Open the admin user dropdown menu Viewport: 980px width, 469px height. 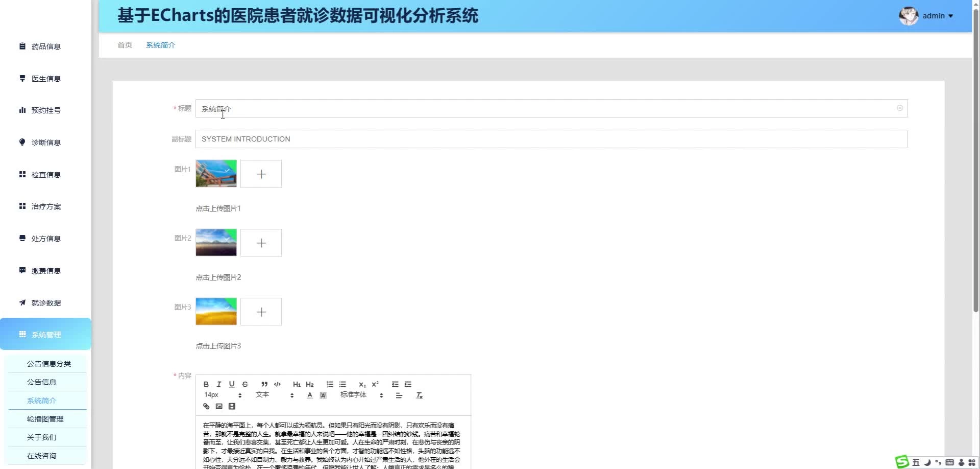click(926, 16)
